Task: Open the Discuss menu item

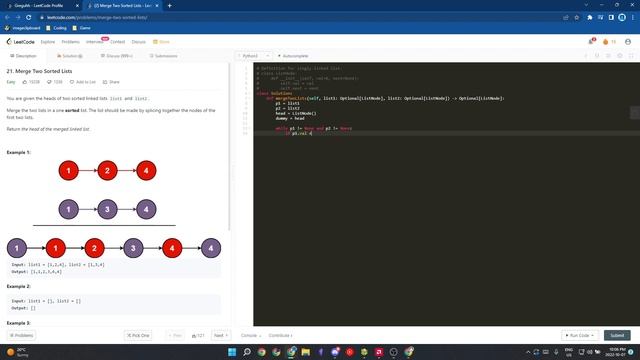Action: click(138, 42)
